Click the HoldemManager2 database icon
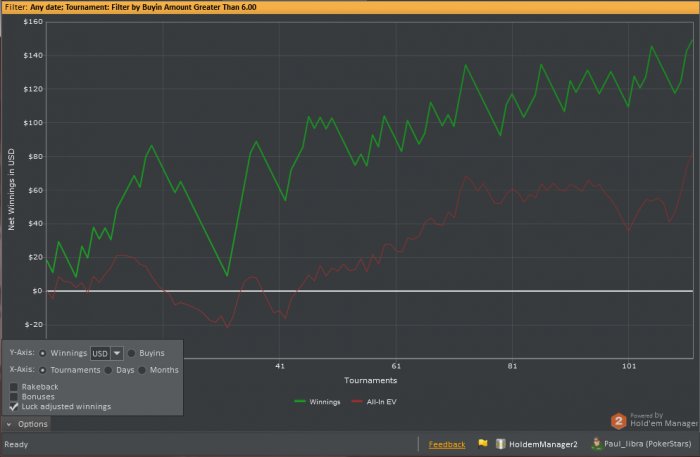Image resolution: width=700 pixels, height=457 pixels. point(500,444)
